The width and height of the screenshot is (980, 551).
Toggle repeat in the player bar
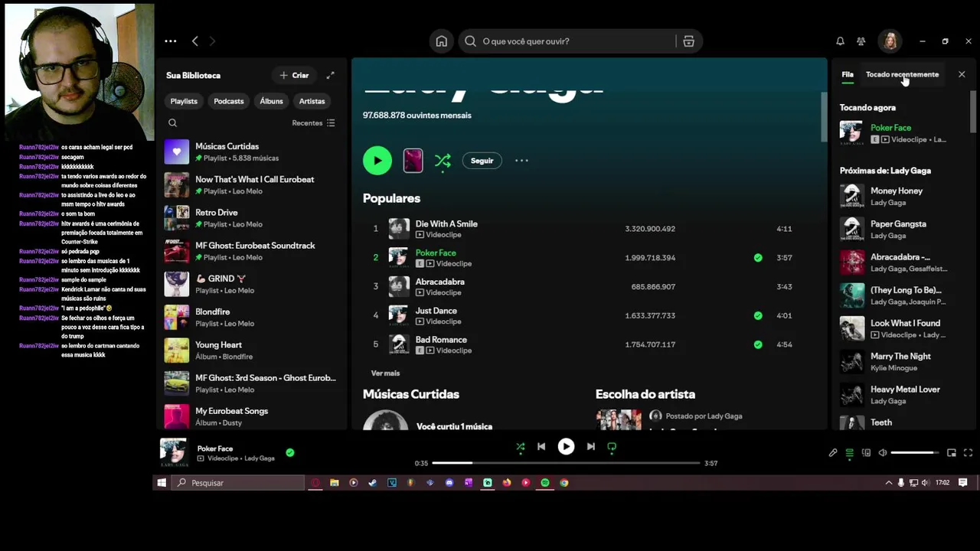tap(612, 447)
